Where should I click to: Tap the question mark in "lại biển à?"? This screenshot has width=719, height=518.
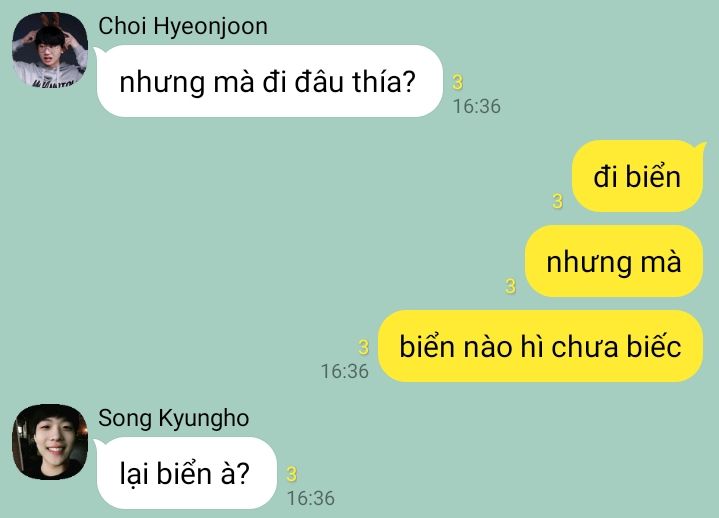[x=243, y=473]
